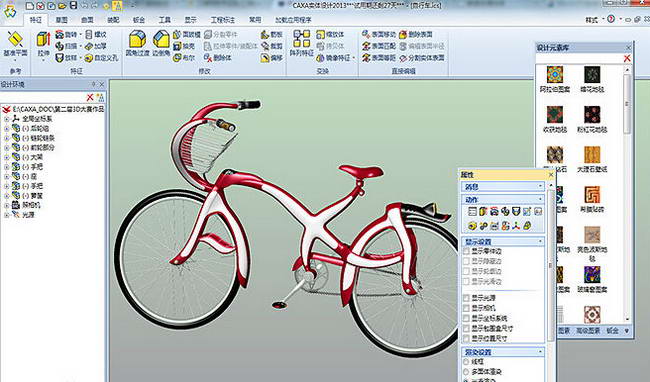
Task: Expand the 大架 tree node
Action: tap(6, 157)
